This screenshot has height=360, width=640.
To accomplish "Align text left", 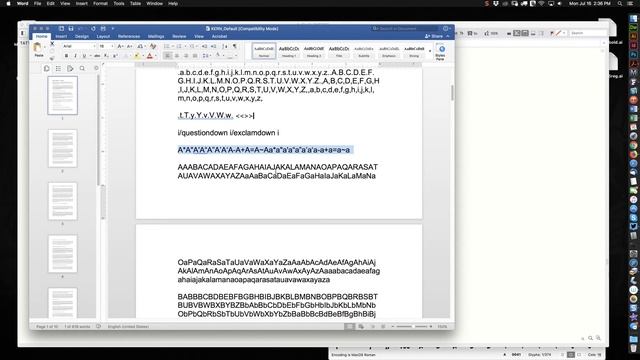I will pos(168,56).
